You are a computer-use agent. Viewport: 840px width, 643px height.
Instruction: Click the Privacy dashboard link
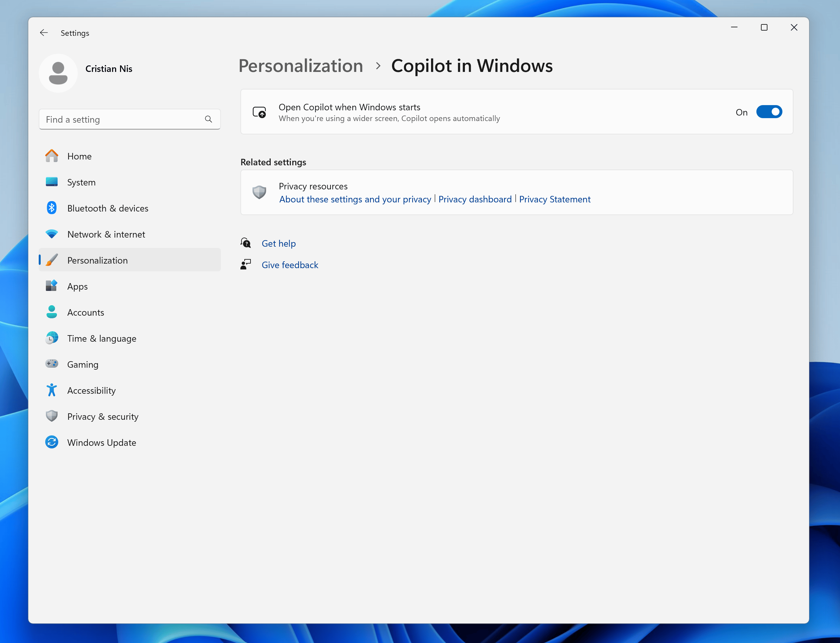point(475,198)
